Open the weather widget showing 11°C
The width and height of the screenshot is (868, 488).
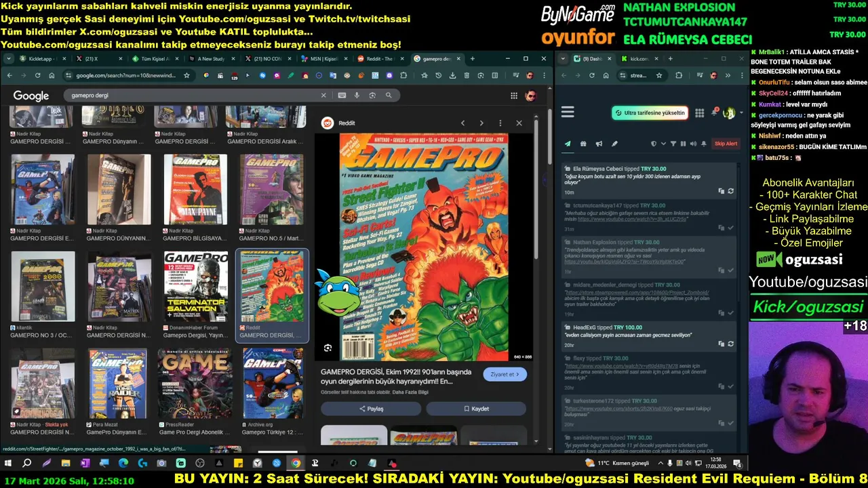(617, 464)
